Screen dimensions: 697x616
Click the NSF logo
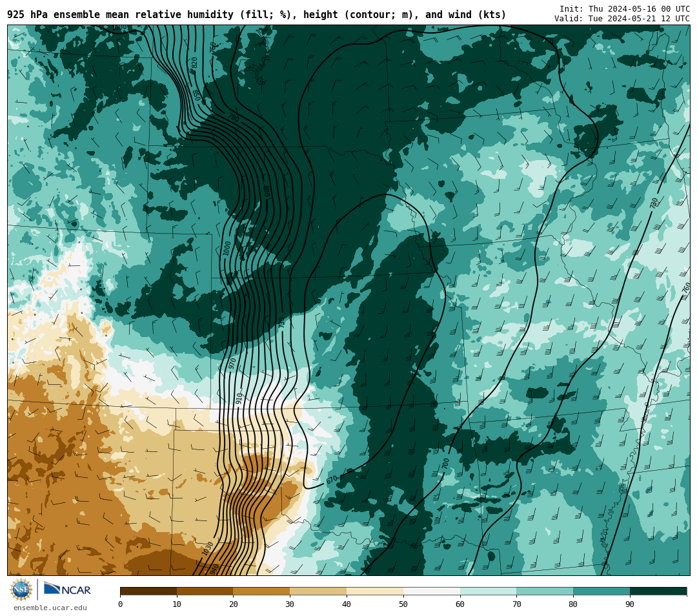click(x=21, y=590)
